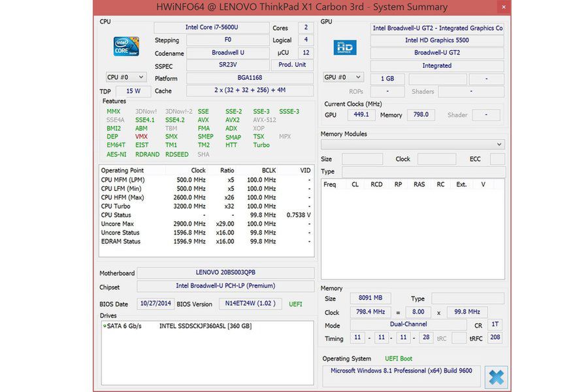Select the Uncore Status row

coord(206,233)
